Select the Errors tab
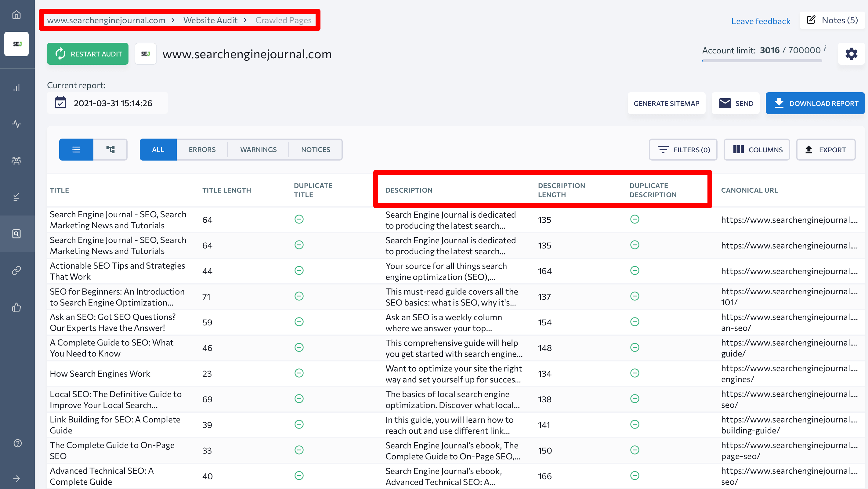The width and height of the screenshot is (868, 489). click(x=202, y=149)
